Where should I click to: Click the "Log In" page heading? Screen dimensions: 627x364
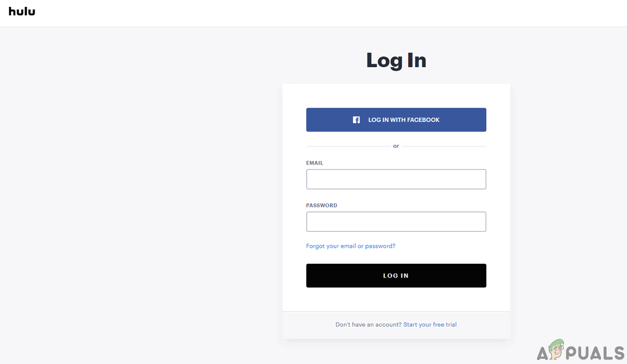[x=396, y=60]
